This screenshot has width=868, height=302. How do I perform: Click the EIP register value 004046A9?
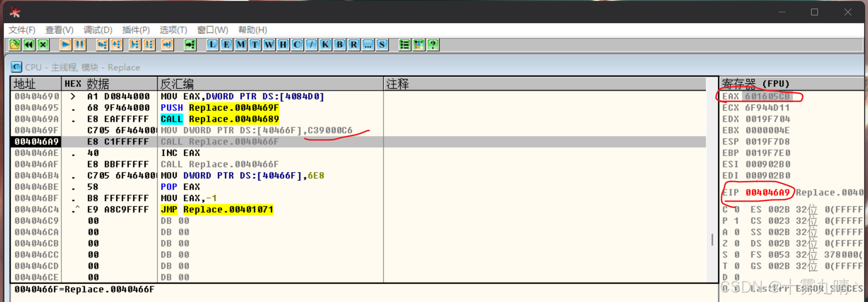click(768, 192)
